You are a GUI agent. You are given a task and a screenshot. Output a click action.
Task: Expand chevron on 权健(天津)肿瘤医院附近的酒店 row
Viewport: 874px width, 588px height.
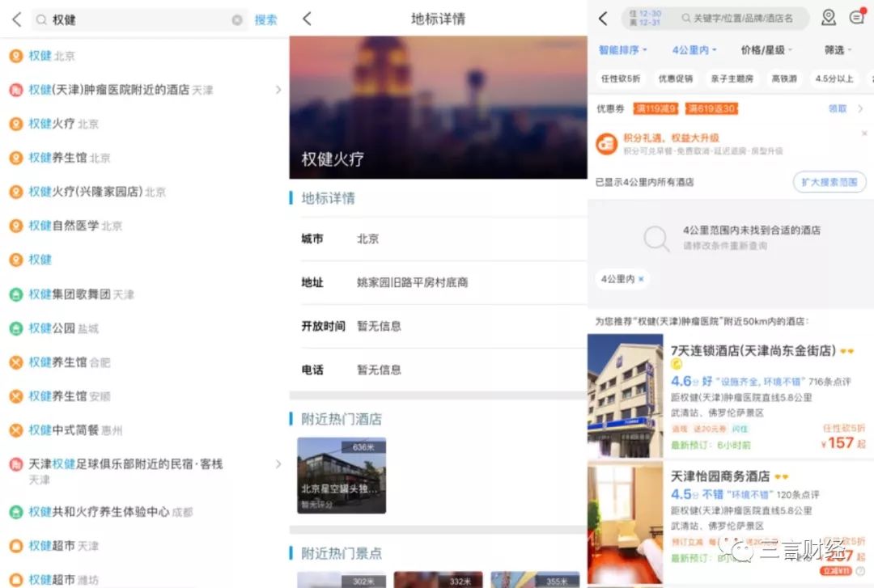tap(278, 90)
